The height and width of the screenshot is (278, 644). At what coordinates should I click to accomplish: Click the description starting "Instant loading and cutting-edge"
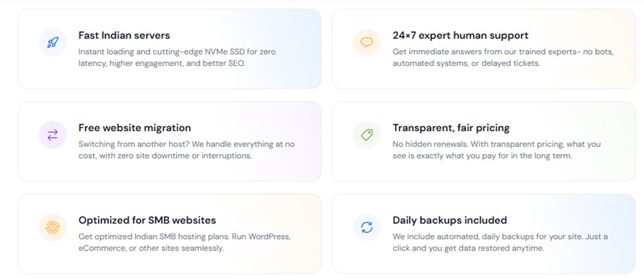click(x=177, y=58)
